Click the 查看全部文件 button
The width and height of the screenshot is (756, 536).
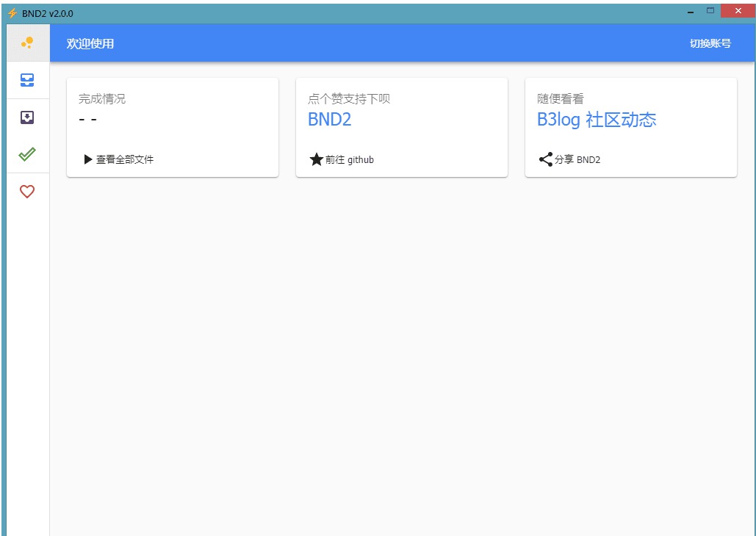click(x=118, y=159)
